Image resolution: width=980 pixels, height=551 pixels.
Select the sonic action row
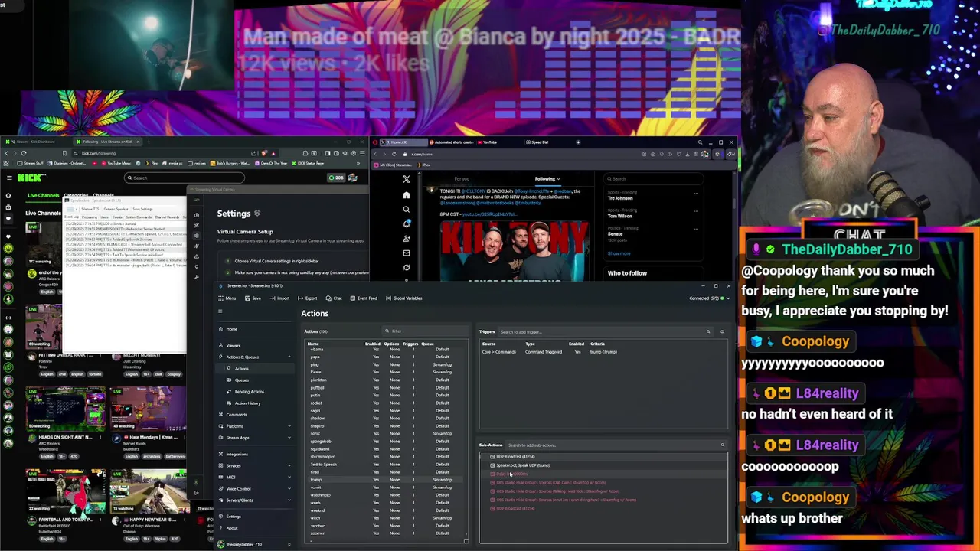click(386, 434)
